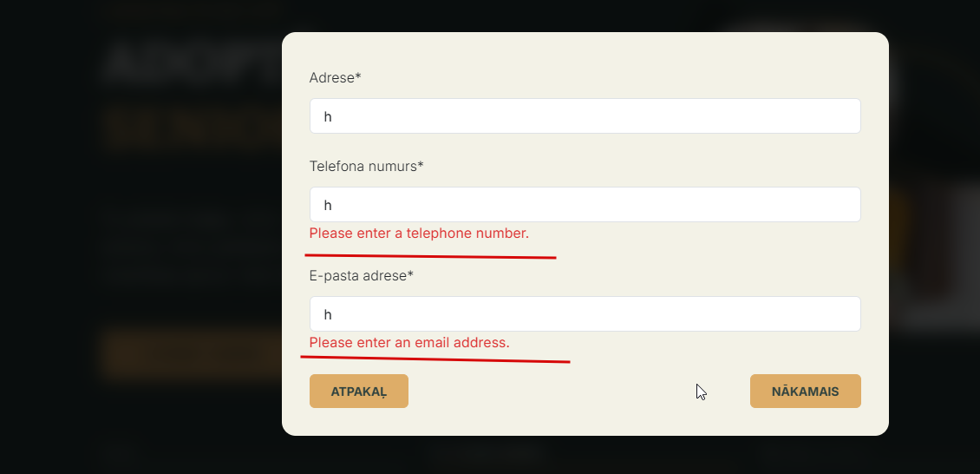
Task: Click the letter "h" in the phone field
Action: 328,206
